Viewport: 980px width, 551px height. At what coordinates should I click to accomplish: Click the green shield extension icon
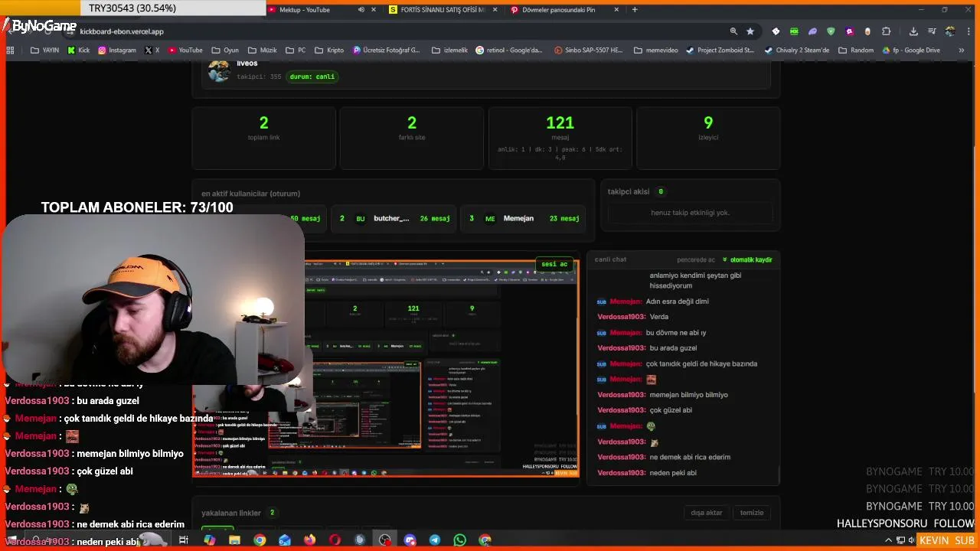(x=831, y=31)
